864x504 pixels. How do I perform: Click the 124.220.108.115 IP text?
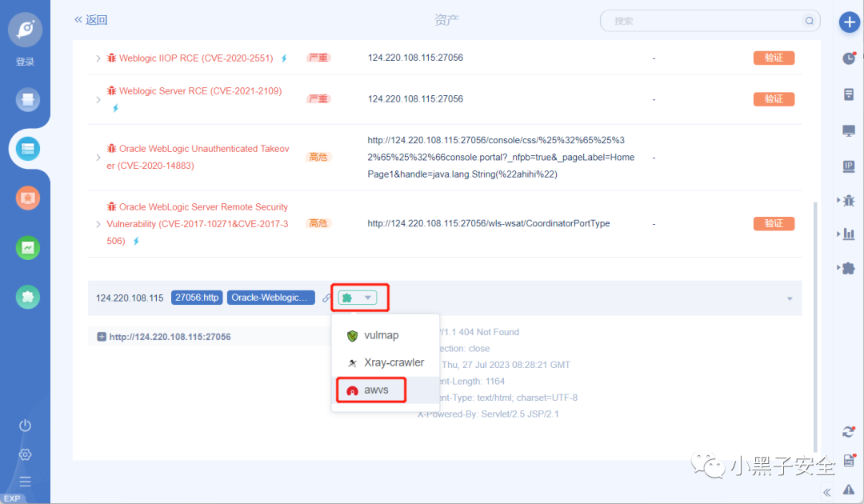pyautogui.click(x=130, y=298)
